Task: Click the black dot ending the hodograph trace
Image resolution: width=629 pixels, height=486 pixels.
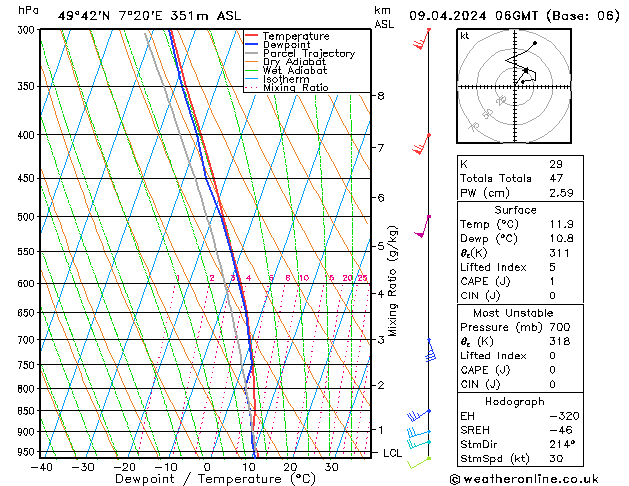Action: coord(535,43)
